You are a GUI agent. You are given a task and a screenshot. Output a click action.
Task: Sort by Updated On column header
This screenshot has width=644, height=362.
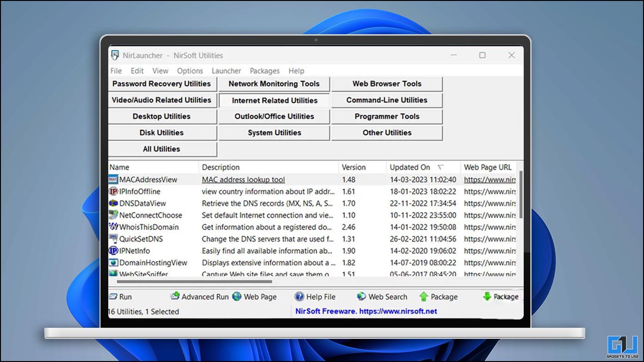(424, 167)
